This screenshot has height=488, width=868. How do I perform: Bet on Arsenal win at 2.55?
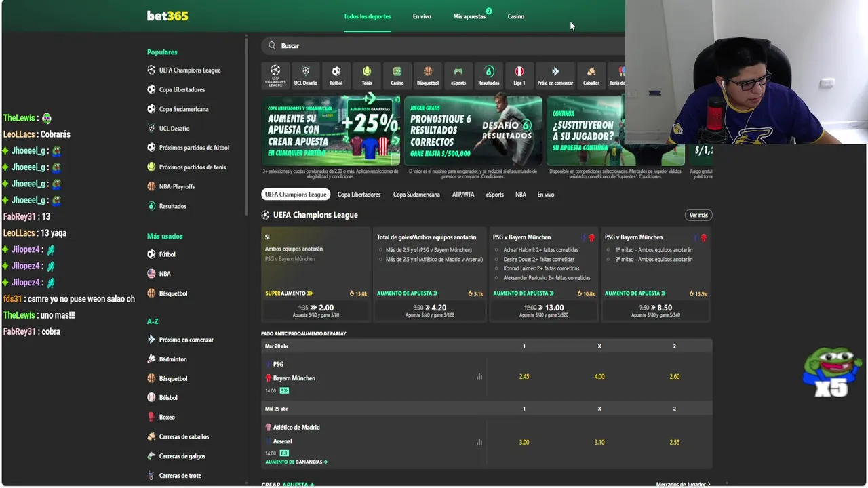[675, 442]
